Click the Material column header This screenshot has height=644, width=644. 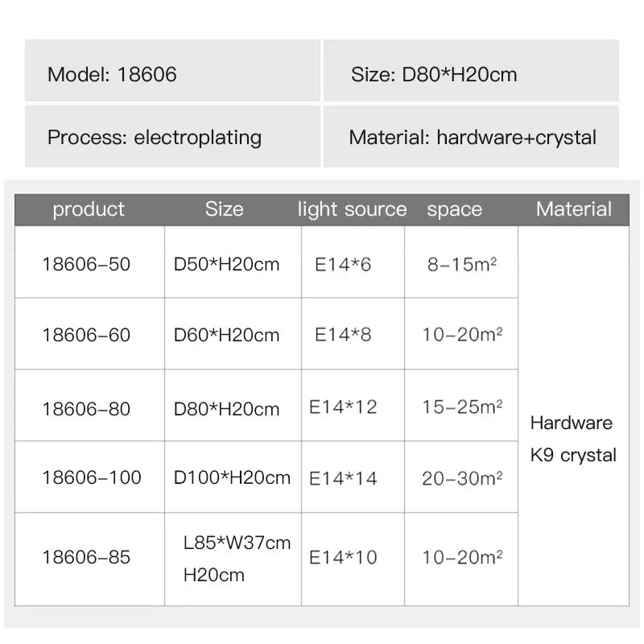click(573, 209)
